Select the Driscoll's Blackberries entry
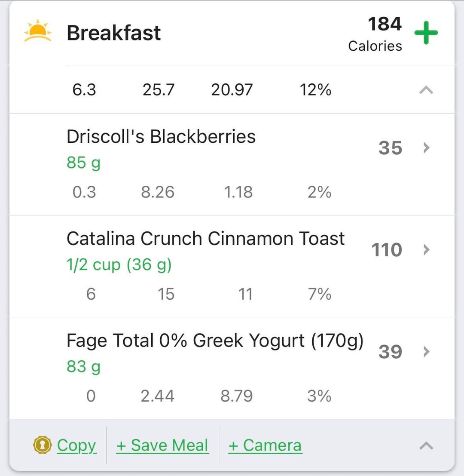 161,137
